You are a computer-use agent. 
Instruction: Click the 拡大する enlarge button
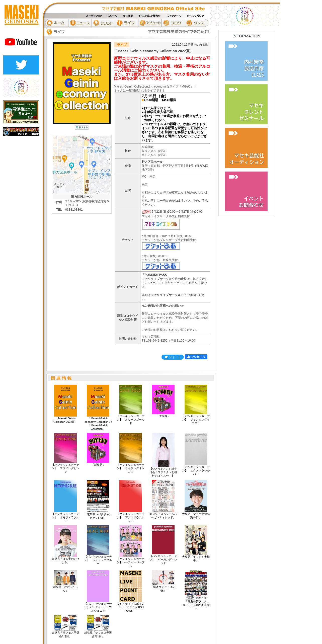82,127
